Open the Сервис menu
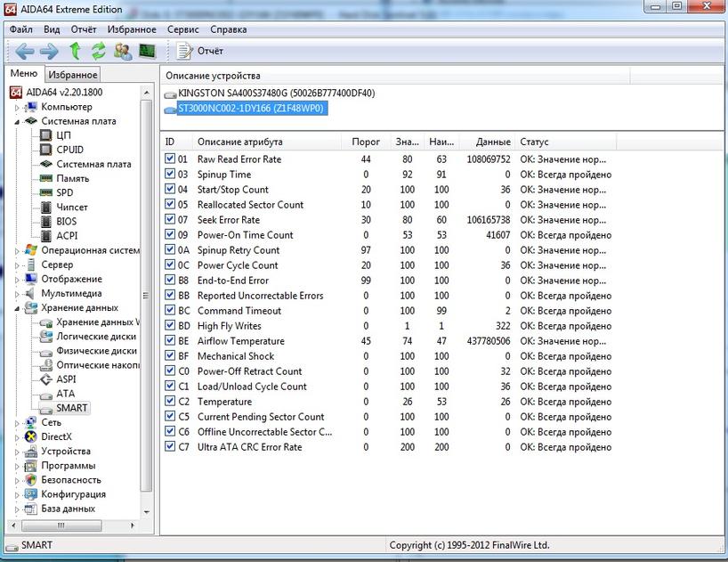Viewport: 728px width, 562px height. (x=183, y=29)
